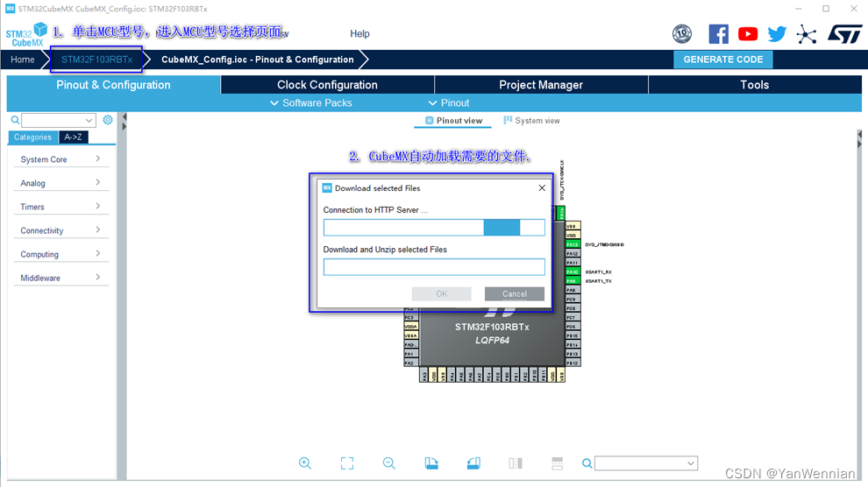Image resolution: width=868 pixels, height=487 pixels.
Task: Expand the Timers category
Action: [x=60, y=207]
